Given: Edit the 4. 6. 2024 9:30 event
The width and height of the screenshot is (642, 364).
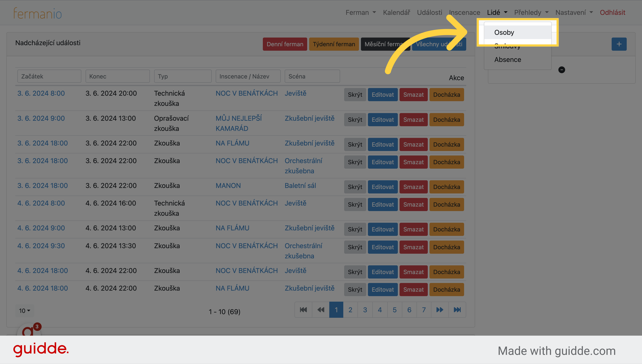Looking at the screenshot, I should (383, 247).
